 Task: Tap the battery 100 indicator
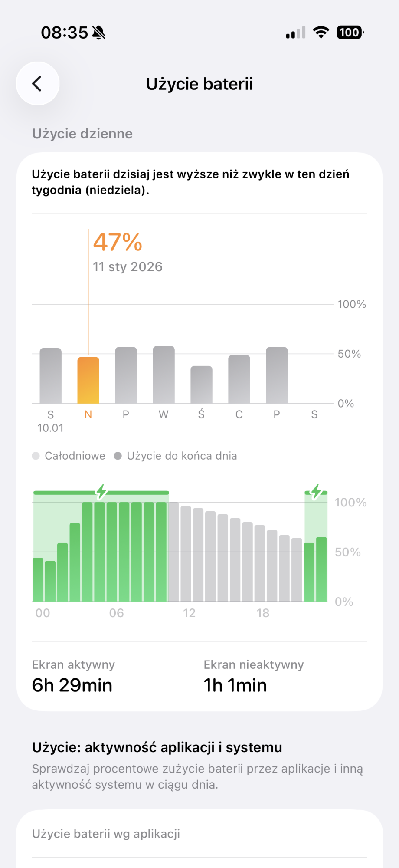click(350, 33)
